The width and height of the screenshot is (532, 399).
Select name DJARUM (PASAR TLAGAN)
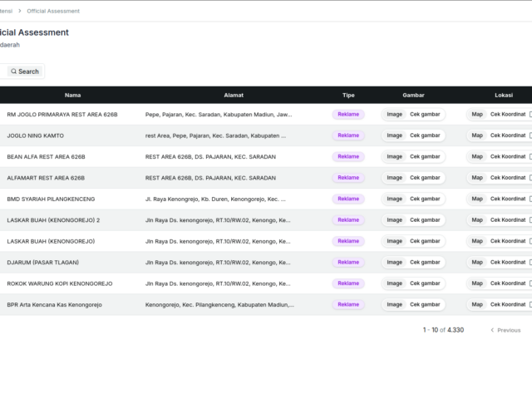pos(42,263)
